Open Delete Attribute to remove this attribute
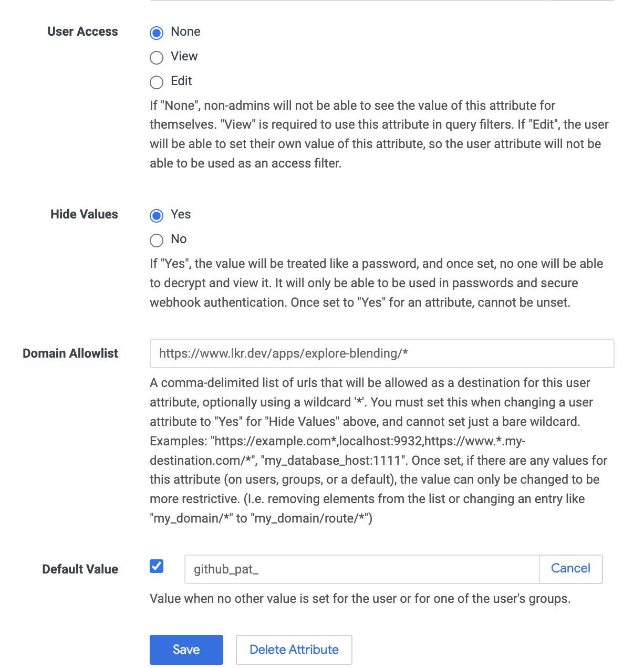Image resolution: width=644 pixels, height=668 pixels. pyautogui.click(x=294, y=650)
